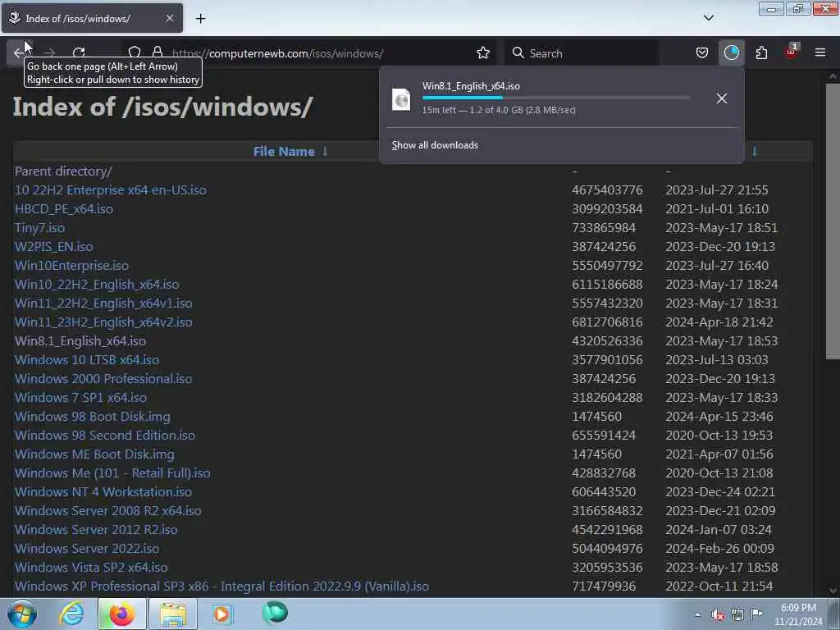Download Windows ME Boot Disk.img

(94, 454)
